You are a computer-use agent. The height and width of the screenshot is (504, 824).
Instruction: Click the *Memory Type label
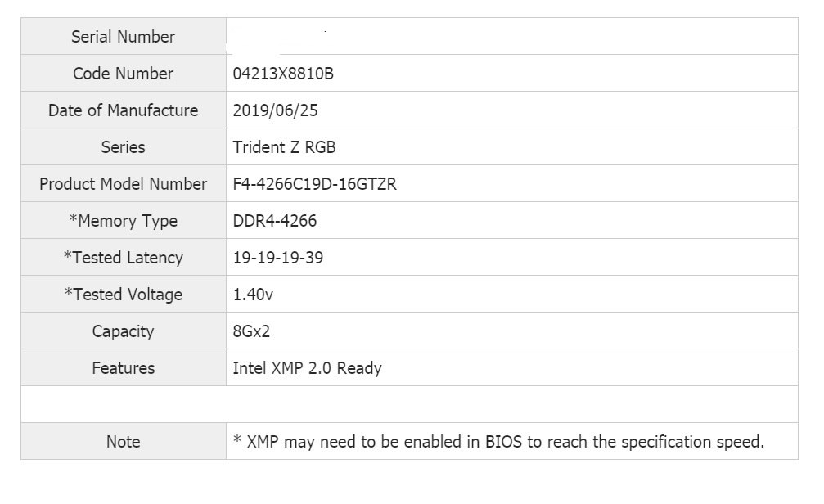point(123,221)
